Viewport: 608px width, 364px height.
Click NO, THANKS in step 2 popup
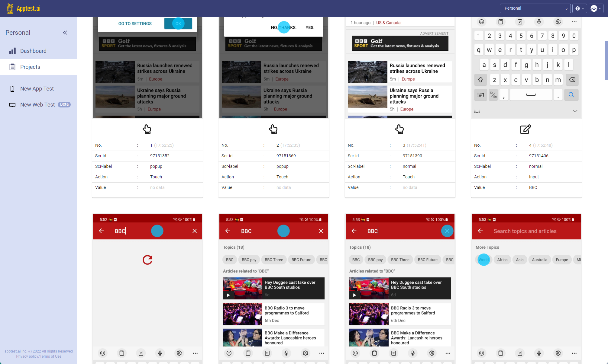coord(283,27)
